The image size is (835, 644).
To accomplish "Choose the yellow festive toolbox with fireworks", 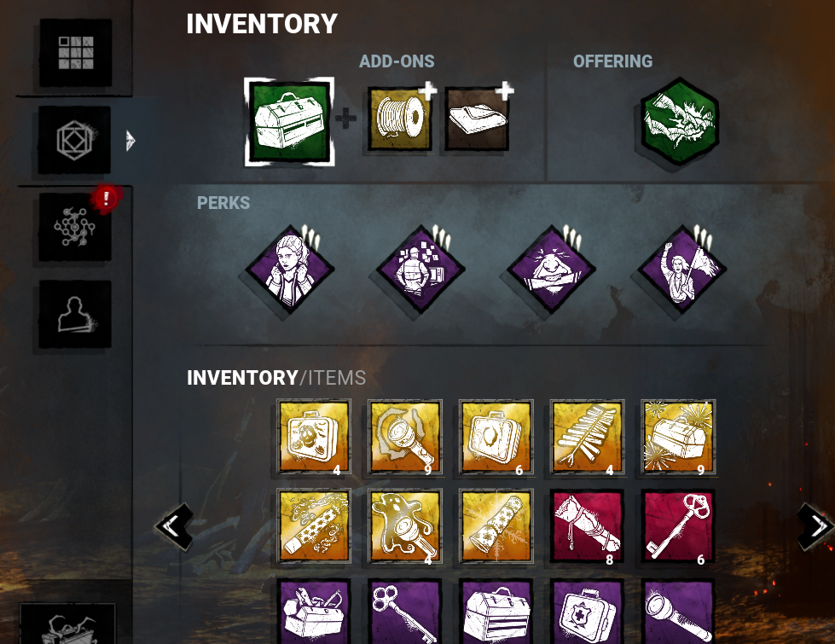I will [678, 437].
